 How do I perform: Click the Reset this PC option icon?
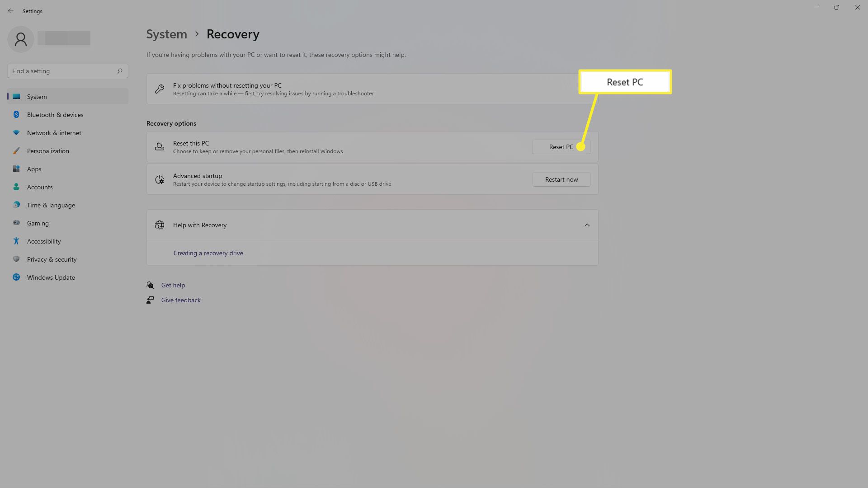[159, 146]
